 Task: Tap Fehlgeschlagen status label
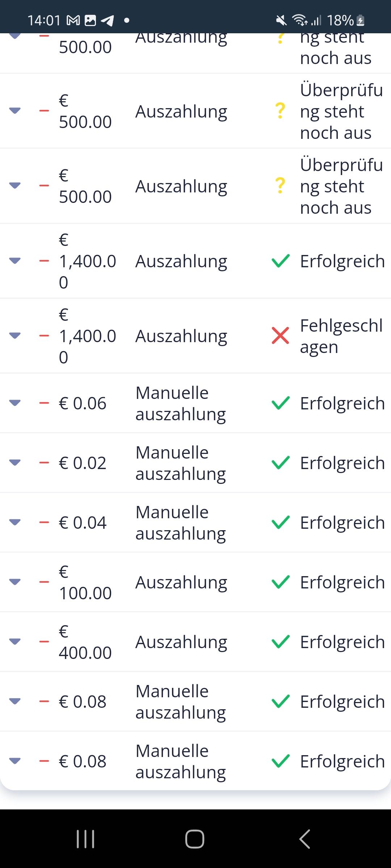click(x=341, y=336)
